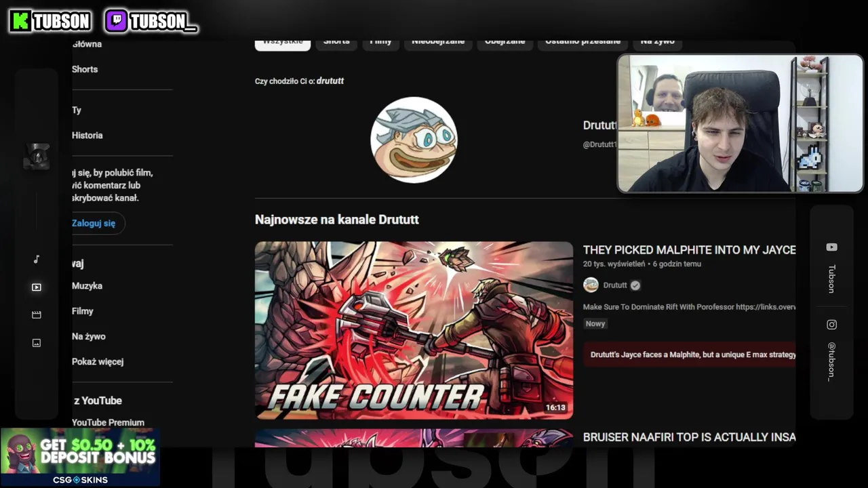Click the avatar icon in left strip
868x488 pixels.
coord(37,157)
